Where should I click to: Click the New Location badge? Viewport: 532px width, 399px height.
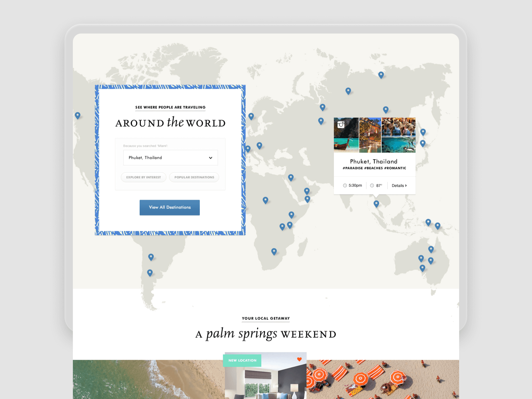tap(242, 360)
